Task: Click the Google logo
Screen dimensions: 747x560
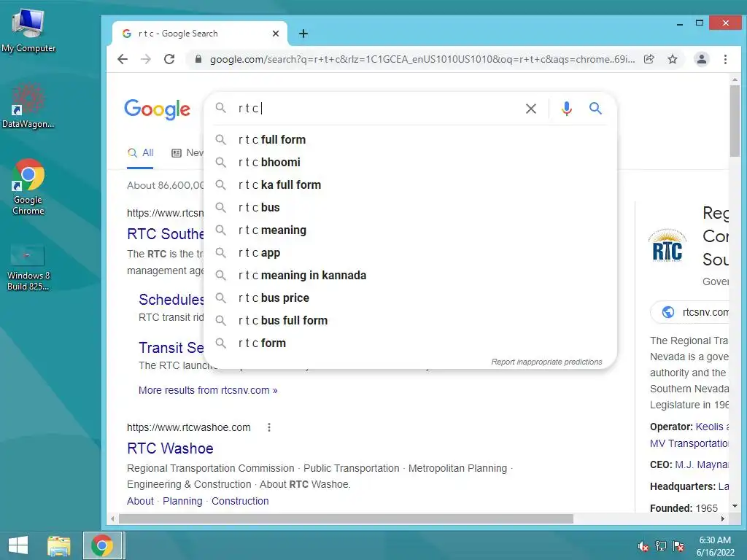Action: (158, 109)
